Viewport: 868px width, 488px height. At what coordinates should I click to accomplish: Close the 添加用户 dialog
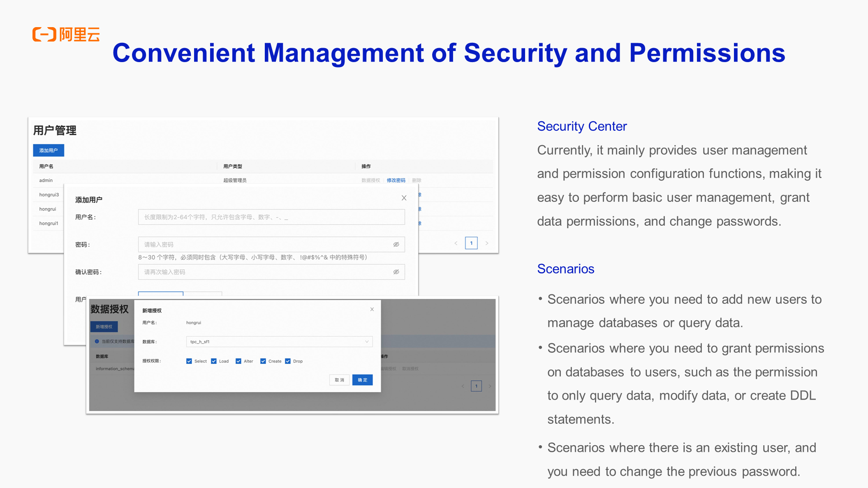point(404,198)
